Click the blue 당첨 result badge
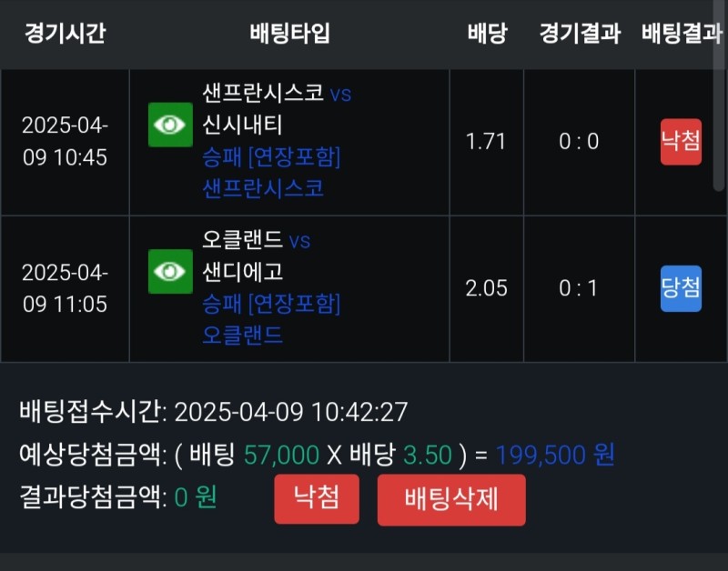The height and width of the screenshot is (571, 728). (681, 288)
